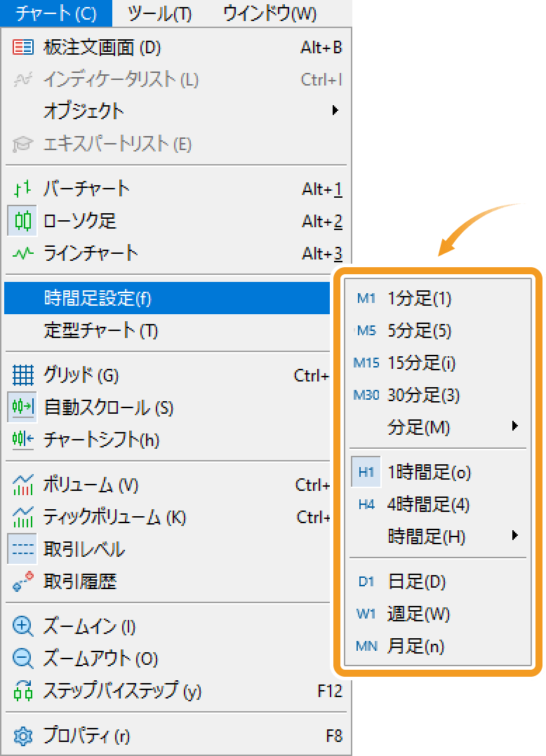
Task: Click ズームイン (I) label text
Action: tap(89, 626)
